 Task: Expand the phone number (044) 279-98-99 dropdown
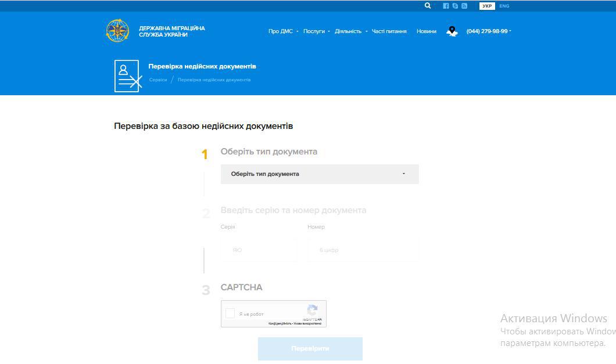pos(488,31)
